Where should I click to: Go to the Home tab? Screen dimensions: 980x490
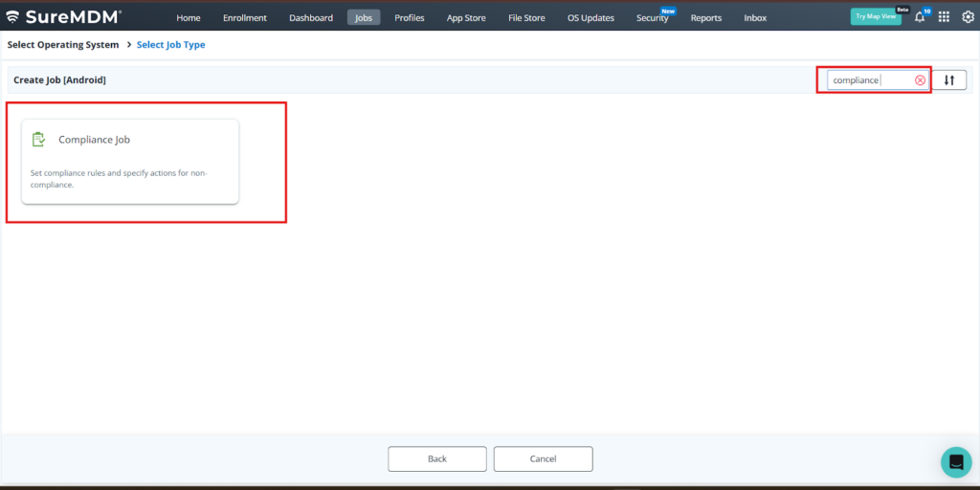pos(189,18)
